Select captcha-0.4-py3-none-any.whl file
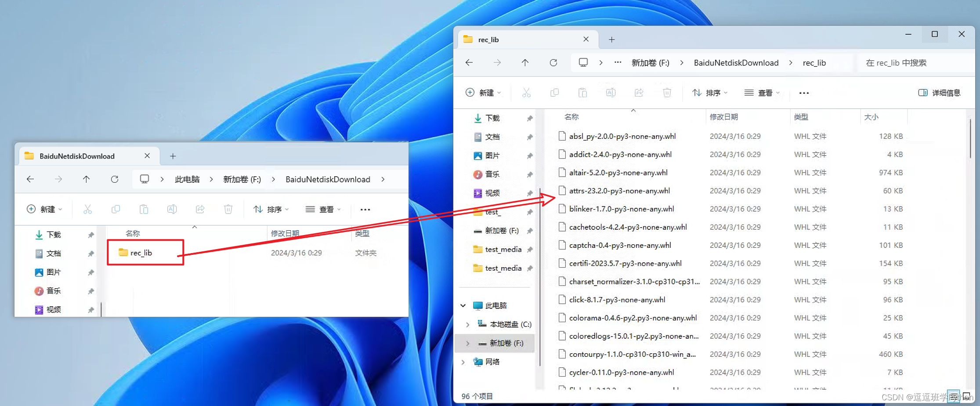Image resolution: width=980 pixels, height=406 pixels. tap(620, 245)
